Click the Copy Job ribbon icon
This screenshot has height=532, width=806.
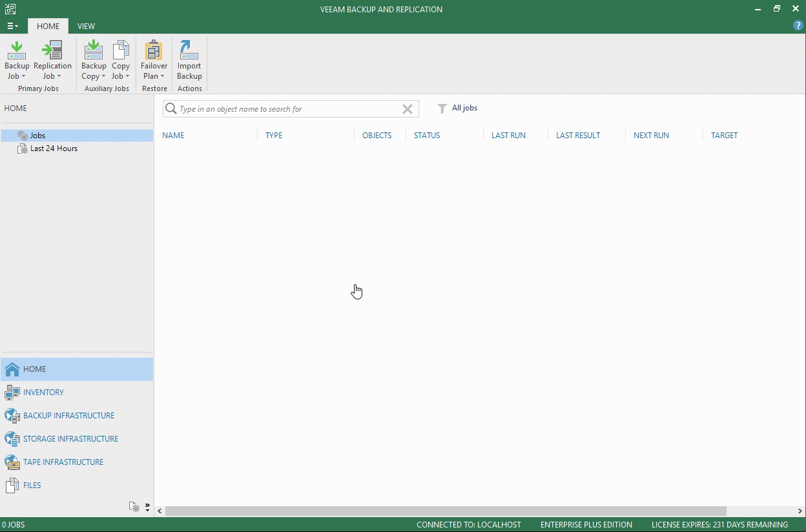coord(121,51)
